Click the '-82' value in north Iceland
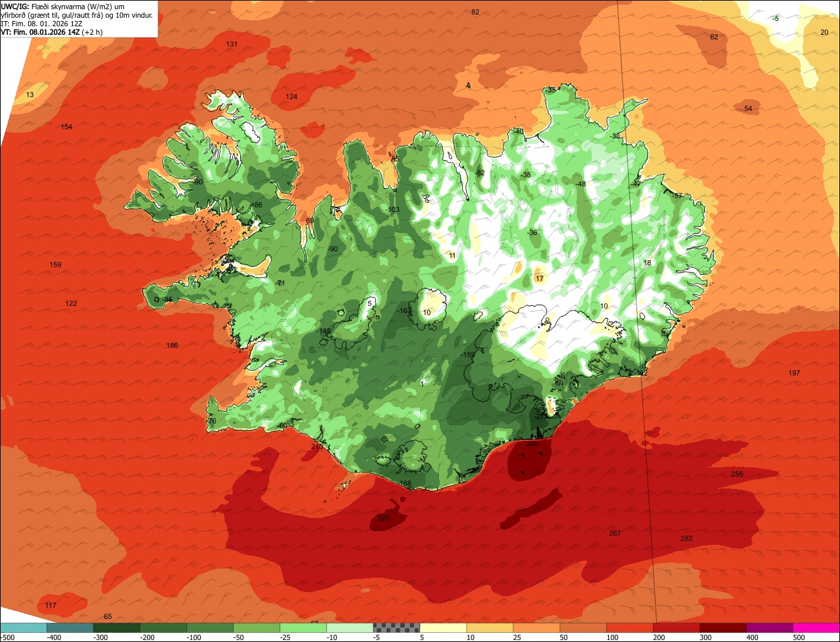Viewport: 840px width, 642px height. pos(479,173)
